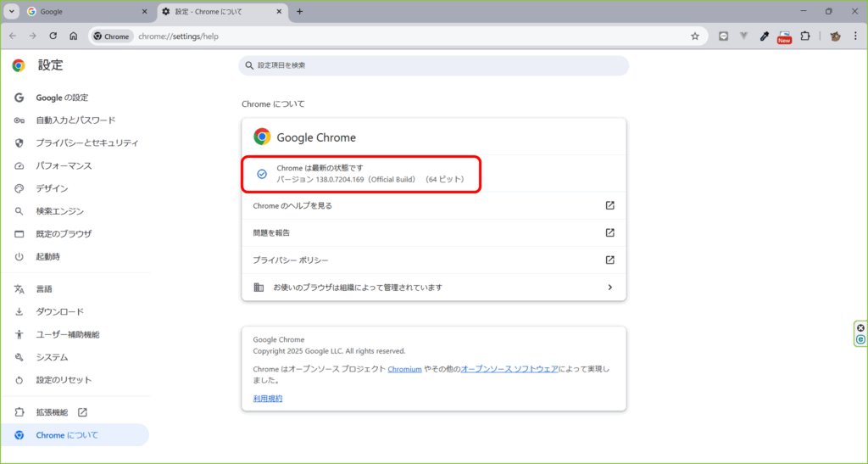Screen dimensions: 868x464
Task: Open the Extensions puzzle piece menu
Action: [x=805, y=36]
